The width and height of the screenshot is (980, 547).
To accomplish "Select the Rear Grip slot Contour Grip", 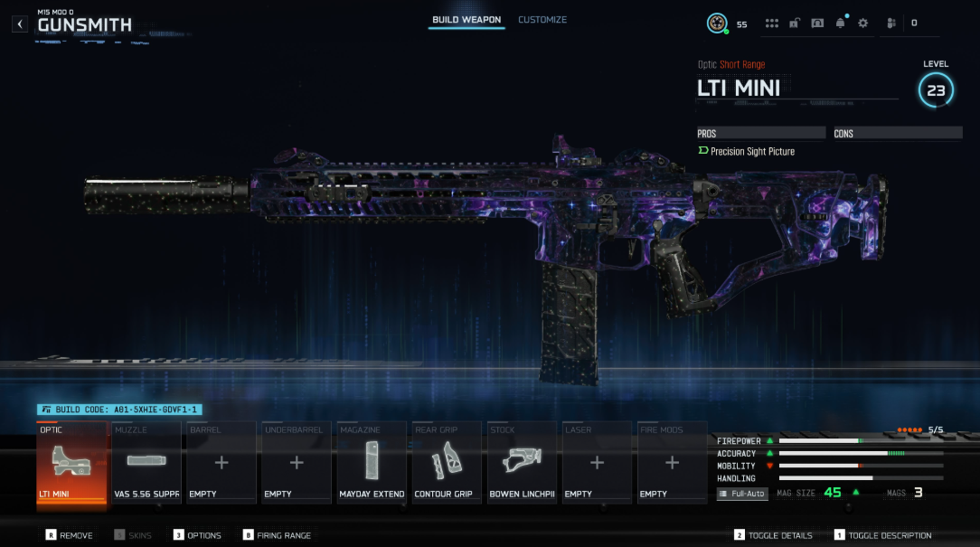I will pyautogui.click(x=447, y=461).
